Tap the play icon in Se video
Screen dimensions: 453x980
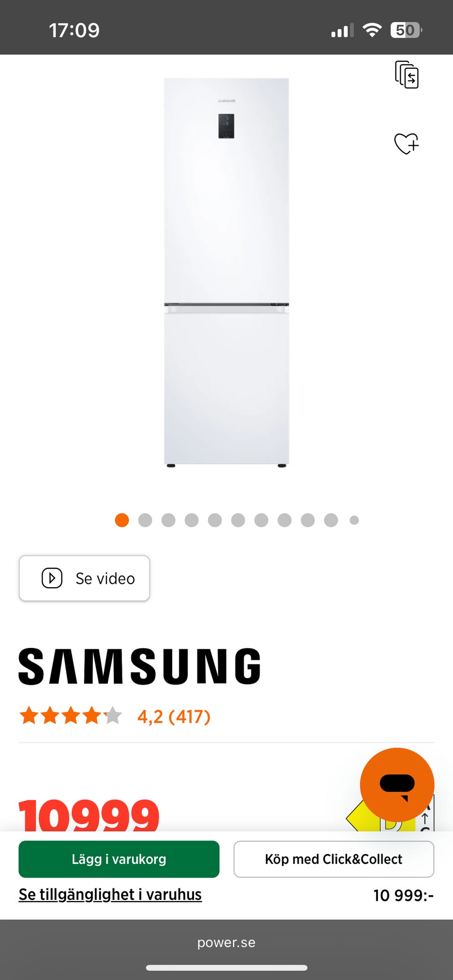tap(52, 578)
